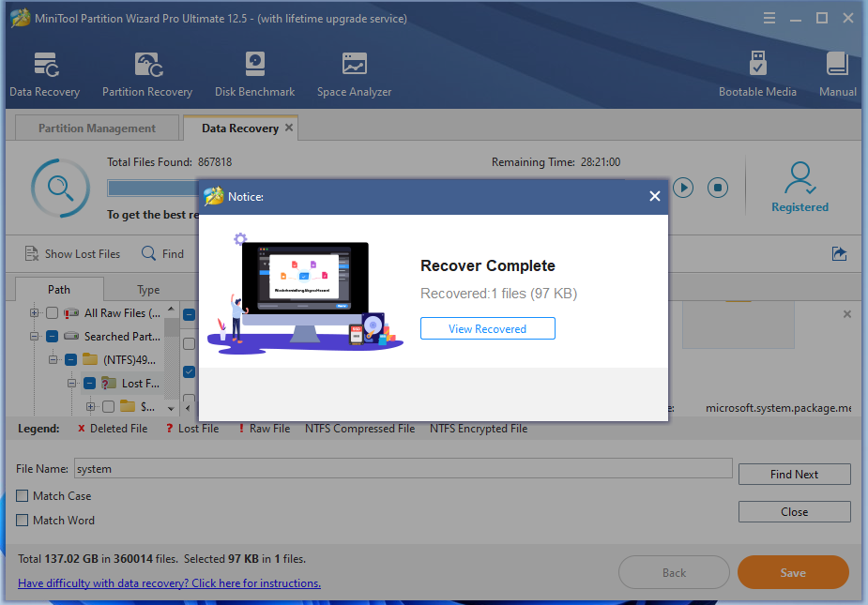The height and width of the screenshot is (605, 868).
Task: Click the tree scrollbar down arrow
Action: click(171, 409)
